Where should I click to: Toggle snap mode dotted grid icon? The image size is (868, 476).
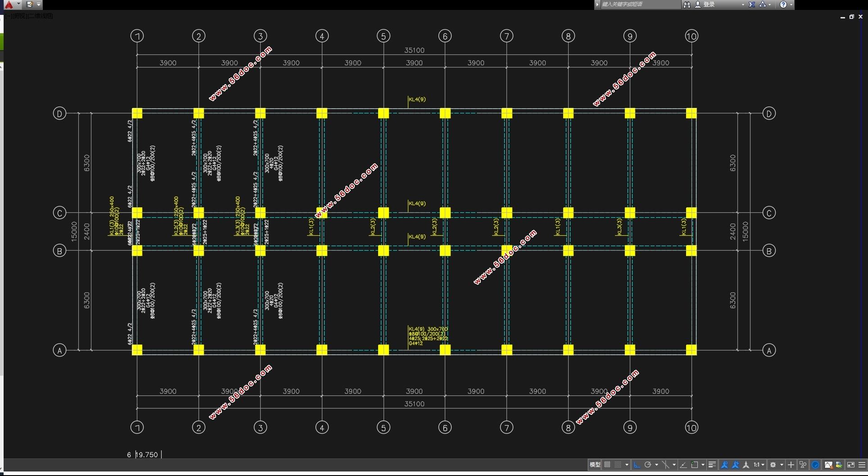618,465
